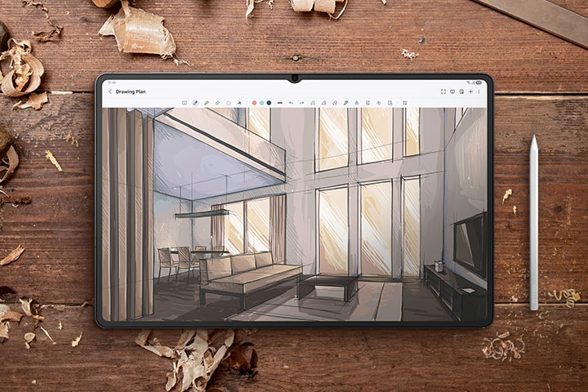
Task: Select the pen tool in the toolbar
Action: click(195, 103)
